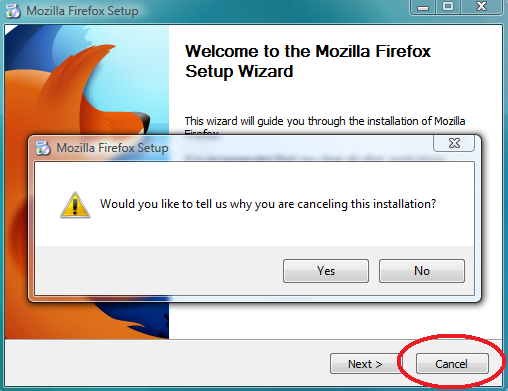Click the dialog's Mozilla Firefox Setup title
Viewport: 508px width, 391px height.
112,148
